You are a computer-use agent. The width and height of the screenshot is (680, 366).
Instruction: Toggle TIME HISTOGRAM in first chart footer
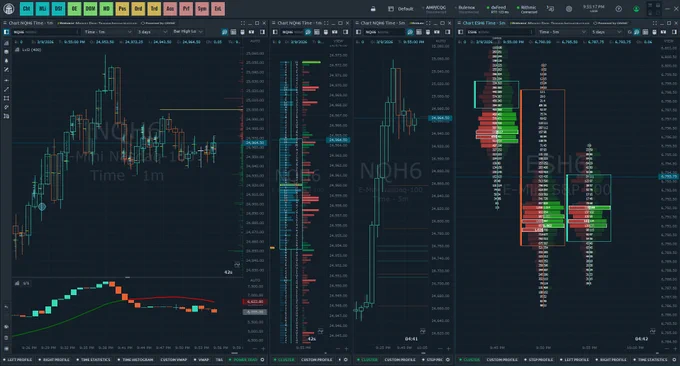pos(136,359)
